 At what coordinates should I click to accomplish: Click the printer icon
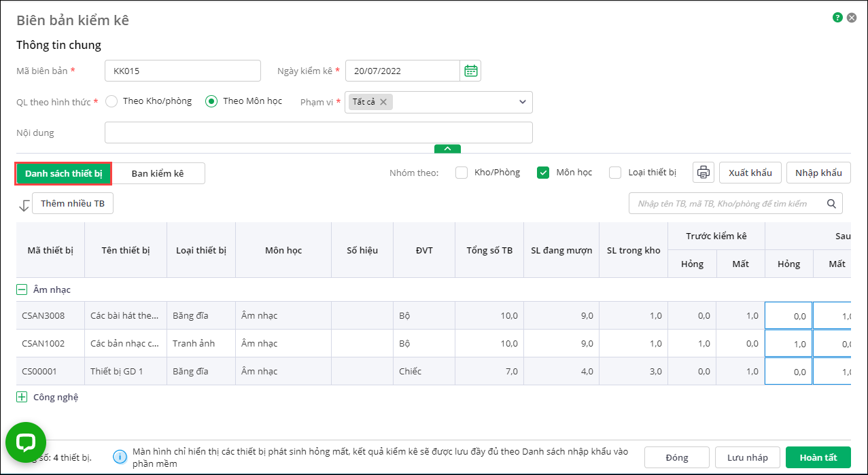coord(704,173)
